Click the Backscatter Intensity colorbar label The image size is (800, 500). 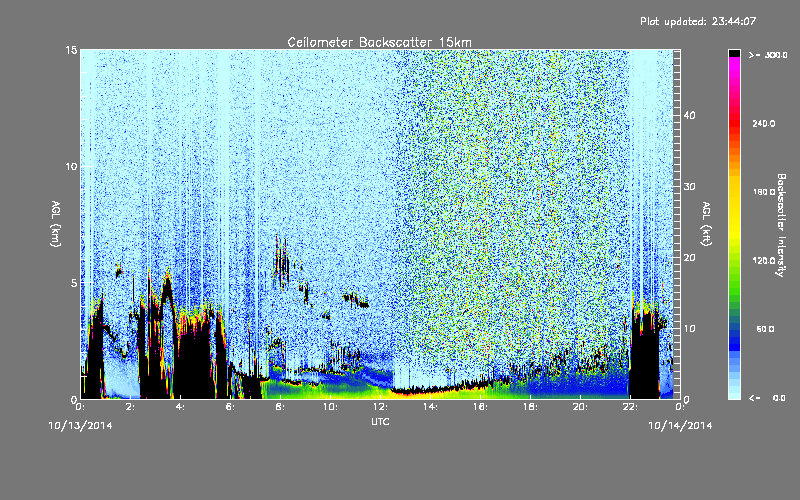780,225
